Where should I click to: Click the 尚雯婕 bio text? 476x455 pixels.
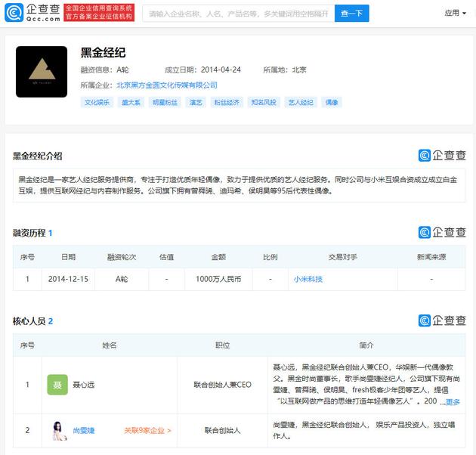click(x=364, y=430)
